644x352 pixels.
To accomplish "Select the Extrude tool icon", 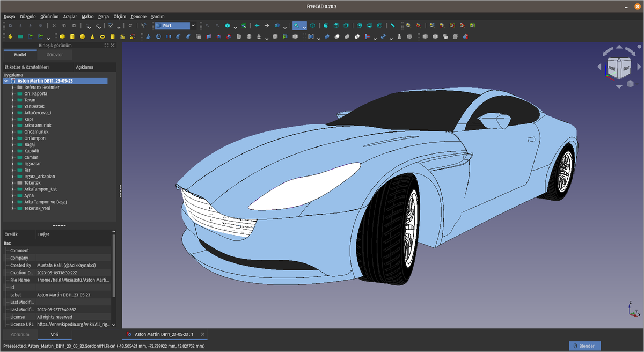I will point(148,36).
